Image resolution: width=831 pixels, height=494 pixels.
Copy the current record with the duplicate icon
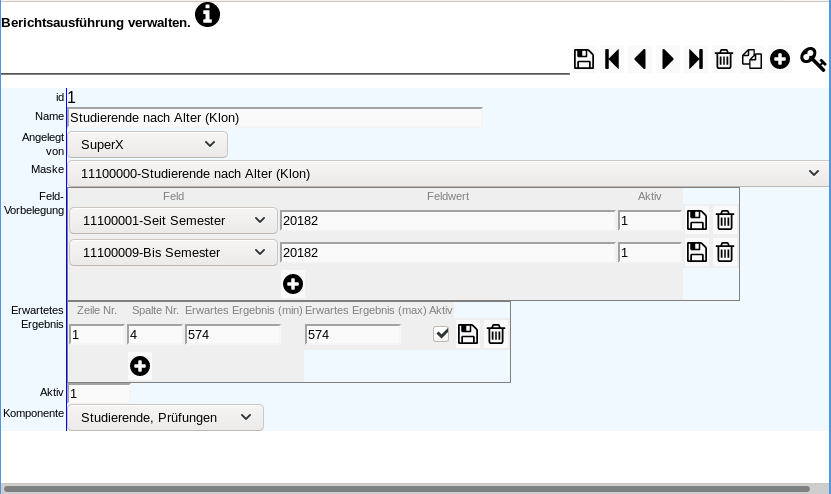752,59
